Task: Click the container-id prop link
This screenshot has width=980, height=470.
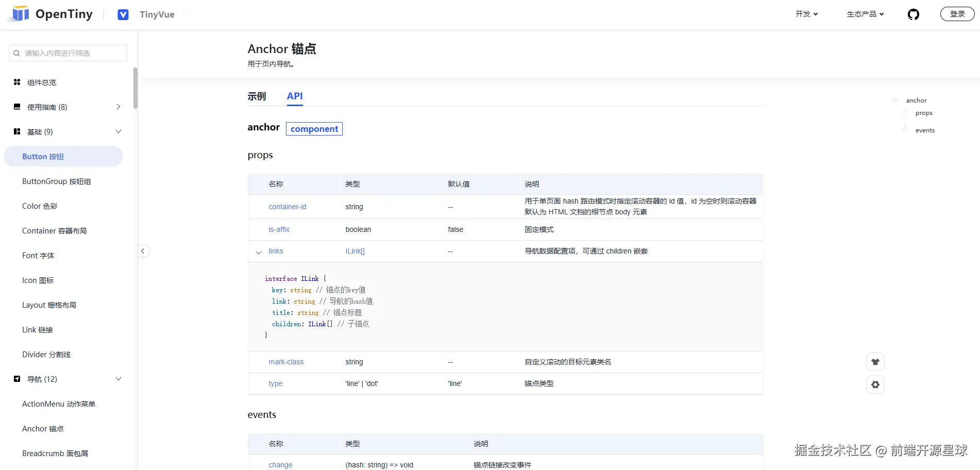Action: pyautogui.click(x=288, y=207)
